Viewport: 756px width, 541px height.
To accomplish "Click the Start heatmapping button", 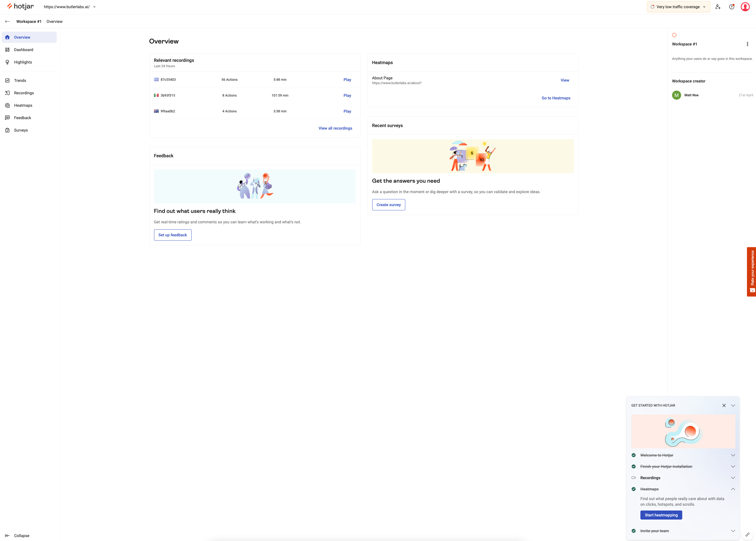I will [661, 515].
